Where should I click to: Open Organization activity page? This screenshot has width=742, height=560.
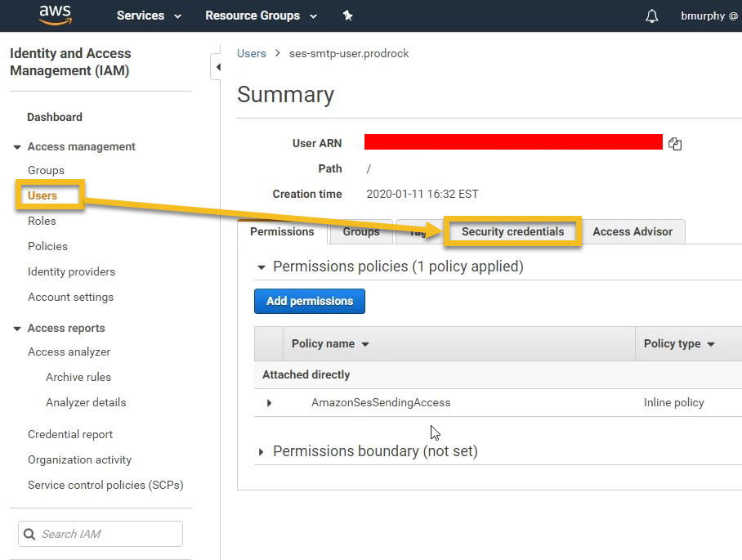click(79, 459)
